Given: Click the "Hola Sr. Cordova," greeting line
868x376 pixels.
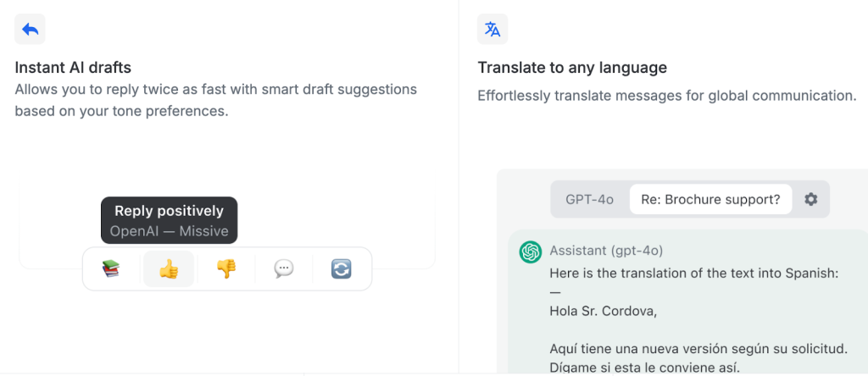Looking at the screenshot, I should [x=603, y=310].
